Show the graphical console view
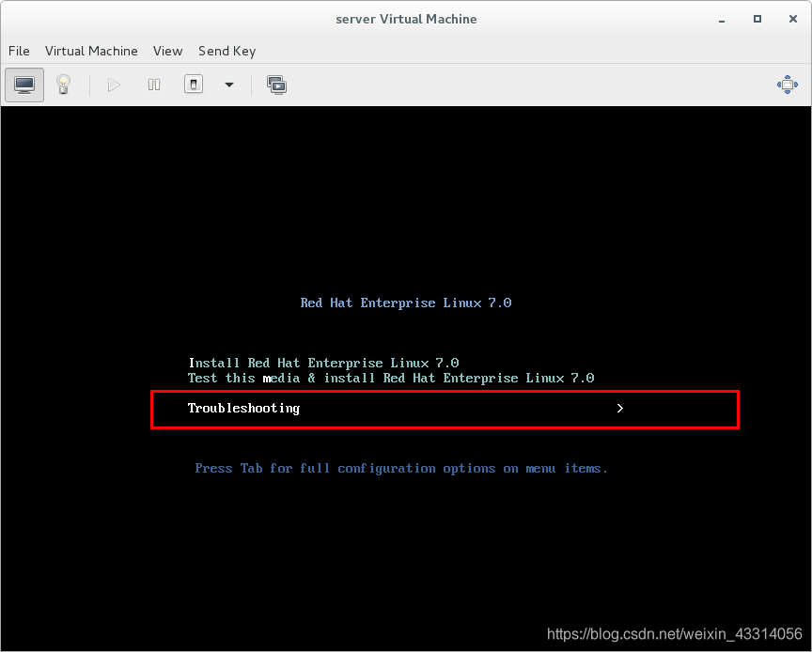Viewport: 812px width, 652px height. [24, 85]
